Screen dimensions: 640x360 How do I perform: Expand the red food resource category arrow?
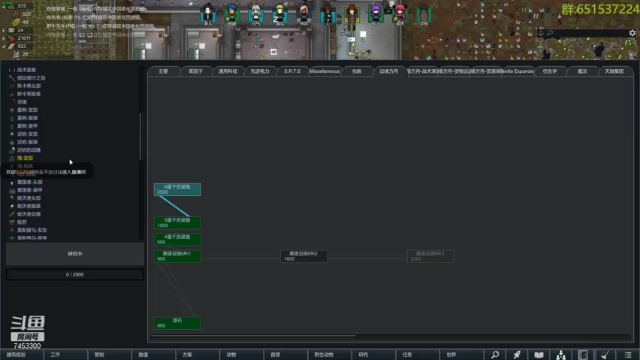[4, 38]
